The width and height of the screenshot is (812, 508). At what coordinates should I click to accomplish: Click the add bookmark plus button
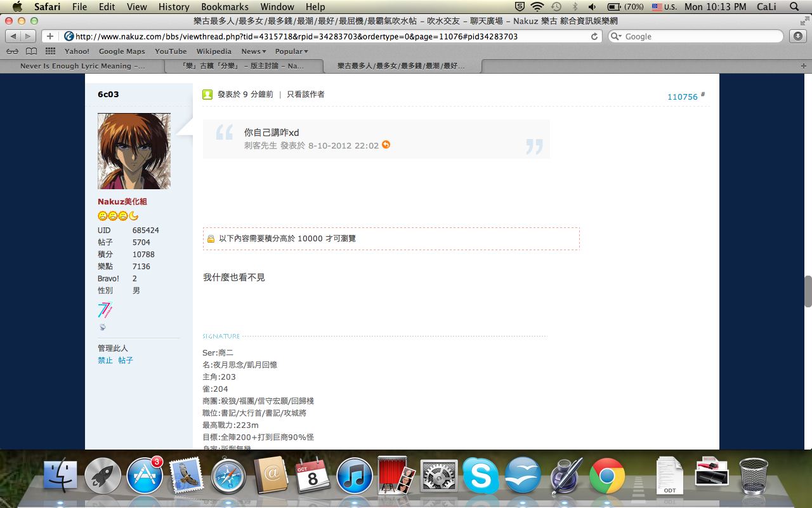pyautogui.click(x=50, y=36)
